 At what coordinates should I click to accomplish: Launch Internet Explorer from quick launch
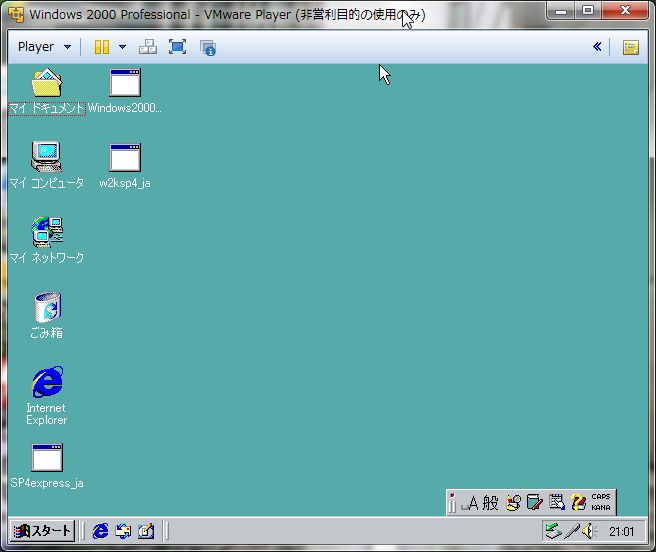click(x=100, y=531)
